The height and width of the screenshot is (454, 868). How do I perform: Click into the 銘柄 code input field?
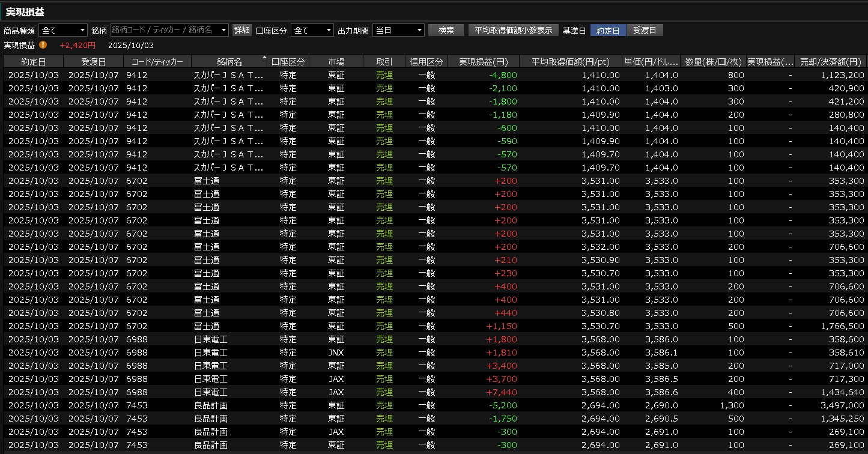[164, 30]
